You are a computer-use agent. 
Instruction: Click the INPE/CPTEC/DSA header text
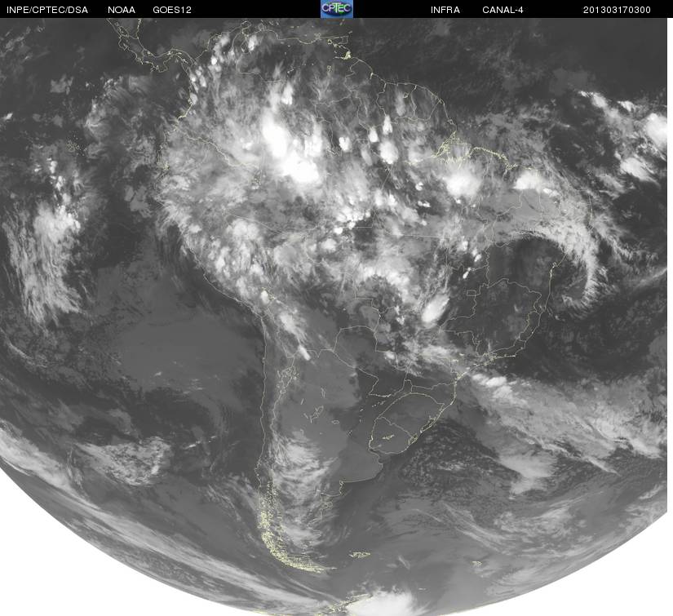point(47,10)
